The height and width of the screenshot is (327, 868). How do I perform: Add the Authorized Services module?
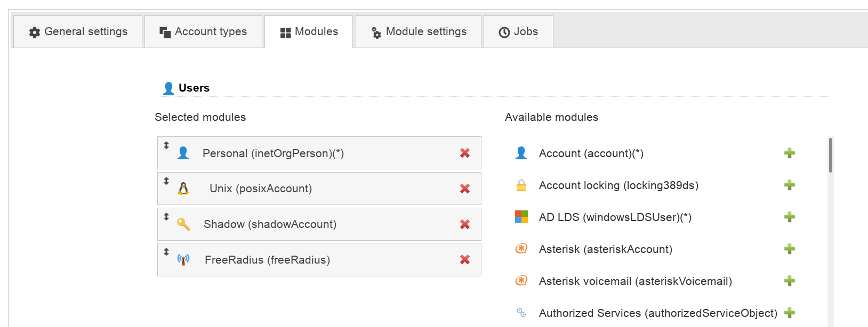[x=790, y=313]
